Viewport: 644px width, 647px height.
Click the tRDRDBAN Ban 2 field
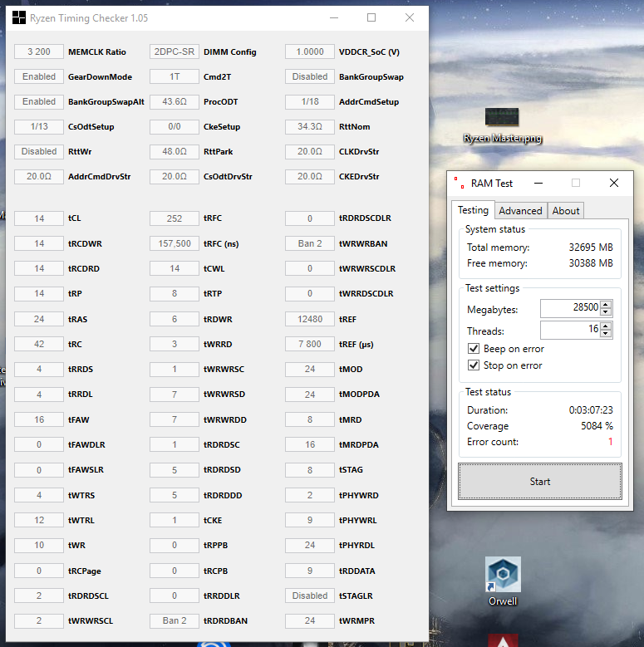(175, 620)
